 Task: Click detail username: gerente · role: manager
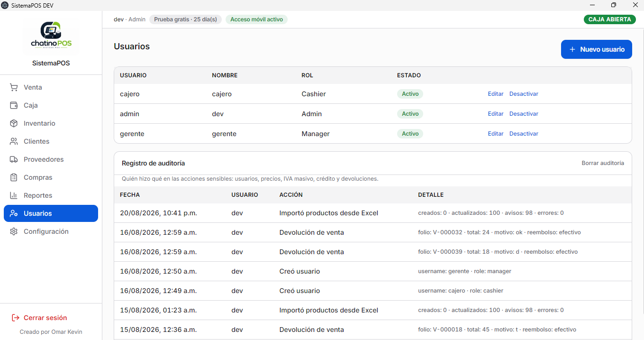click(x=464, y=271)
